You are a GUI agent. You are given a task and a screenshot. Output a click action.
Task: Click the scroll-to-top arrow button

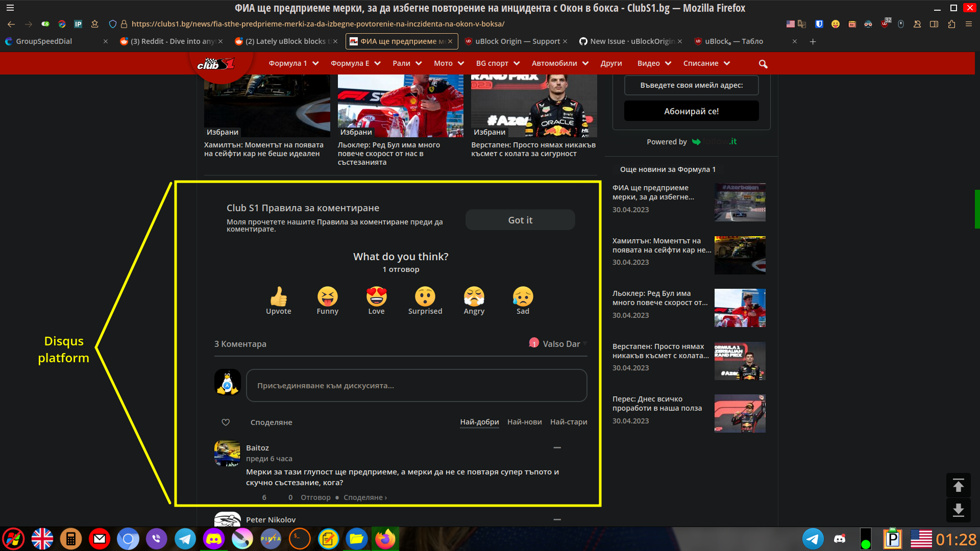[x=958, y=486]
